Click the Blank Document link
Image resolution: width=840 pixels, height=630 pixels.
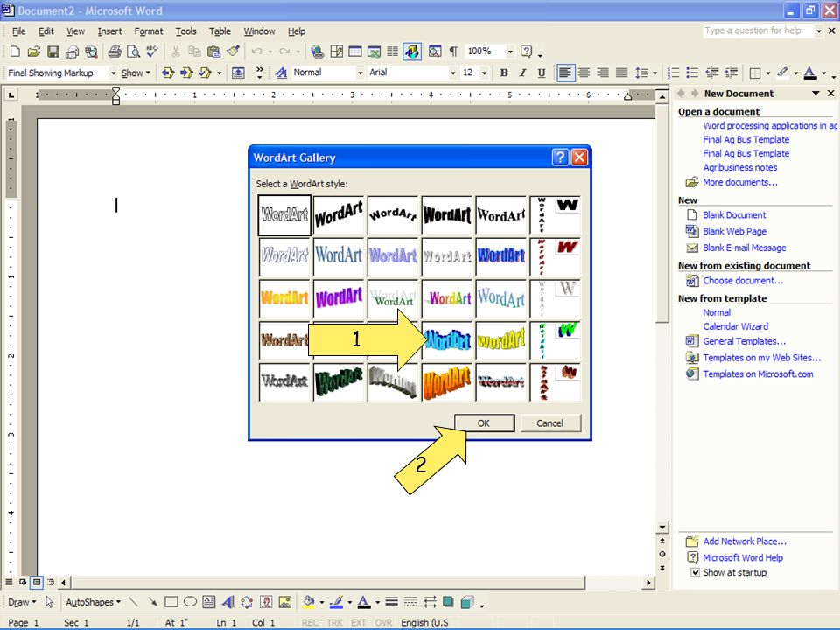(734, 215)
